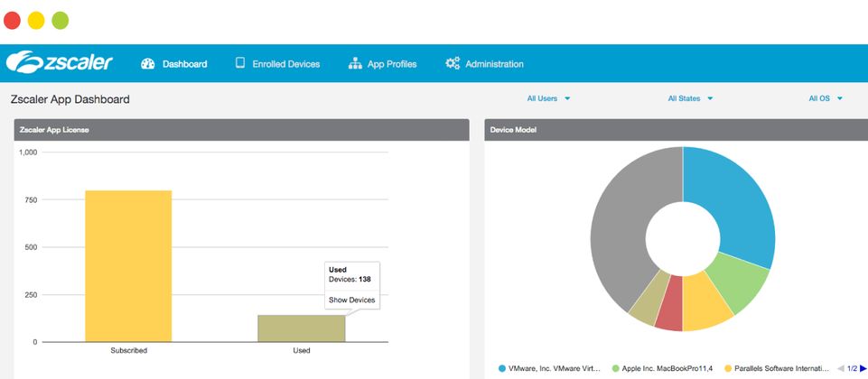This screenshot has width=868, height=379.
Task: Click the green MacBookPro legend color dot
Action: [x=616, y=368]
